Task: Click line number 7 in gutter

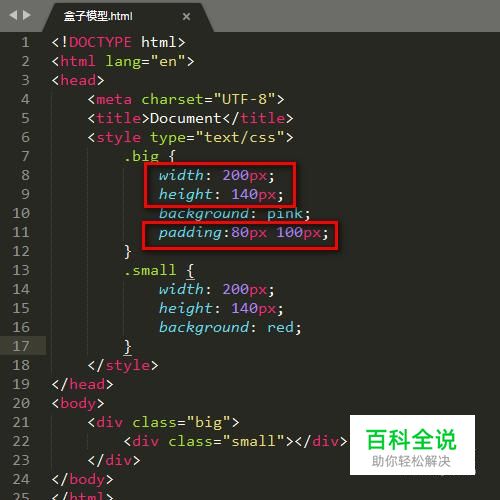Action: (25, 156)
